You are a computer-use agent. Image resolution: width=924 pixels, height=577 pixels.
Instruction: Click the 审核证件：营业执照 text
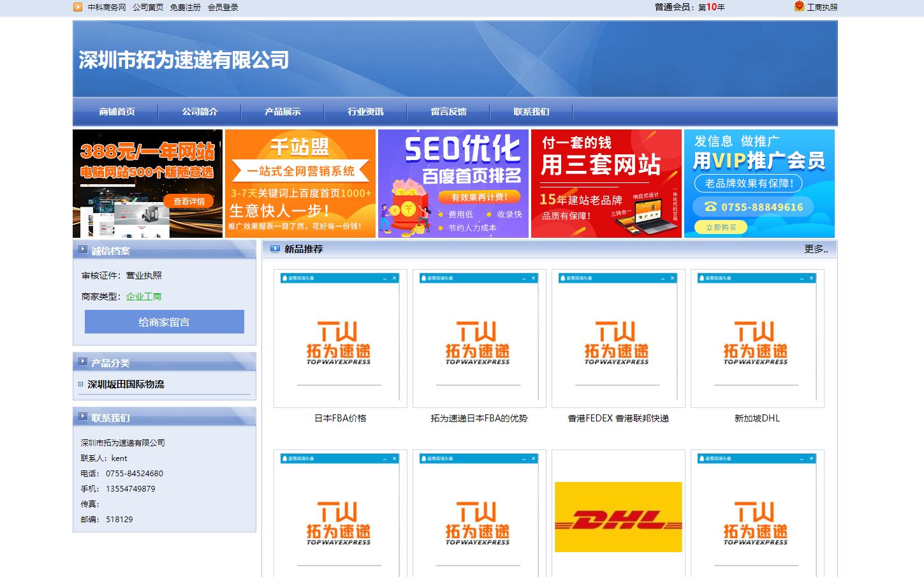[x=122, y=275]
